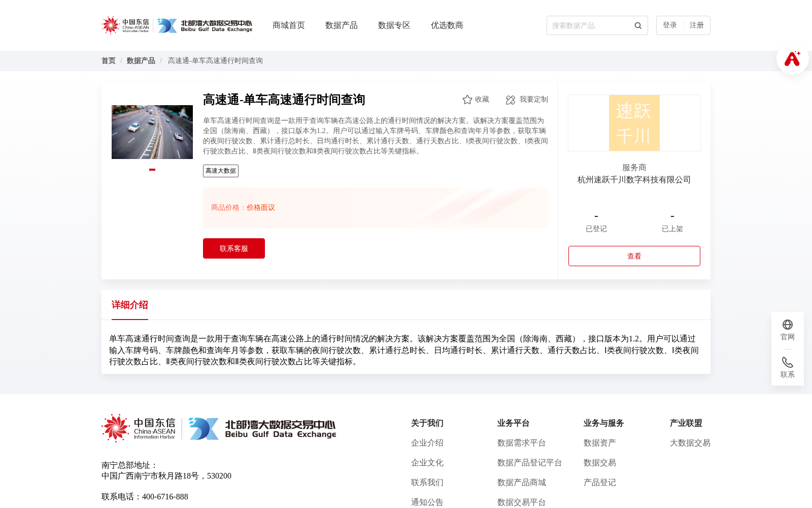This screenshot has width=812, height=508.
Task: Open the footer 数据需求平台 link
Action: click(522, 443)
